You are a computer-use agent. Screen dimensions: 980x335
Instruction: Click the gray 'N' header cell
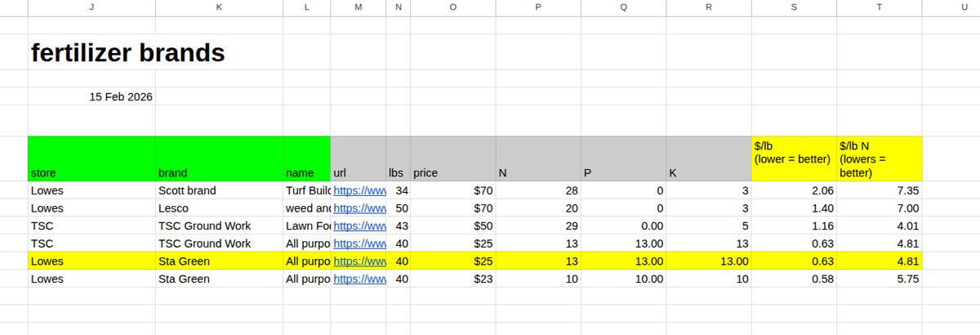(x=538, y=159)
